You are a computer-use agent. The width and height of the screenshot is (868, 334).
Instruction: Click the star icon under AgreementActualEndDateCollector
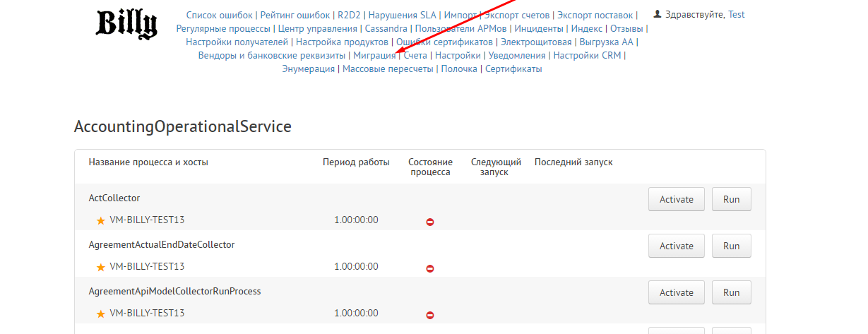[100, 267]
